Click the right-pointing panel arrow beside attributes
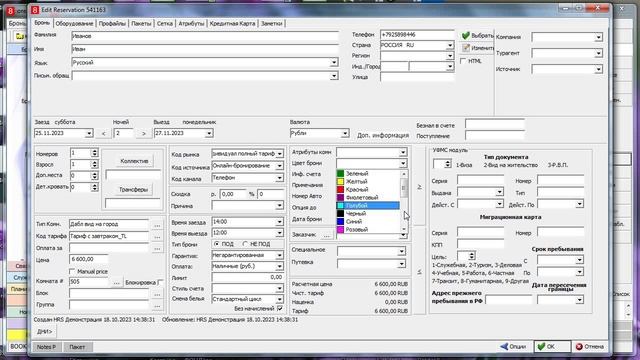 [x=419, y=187]
